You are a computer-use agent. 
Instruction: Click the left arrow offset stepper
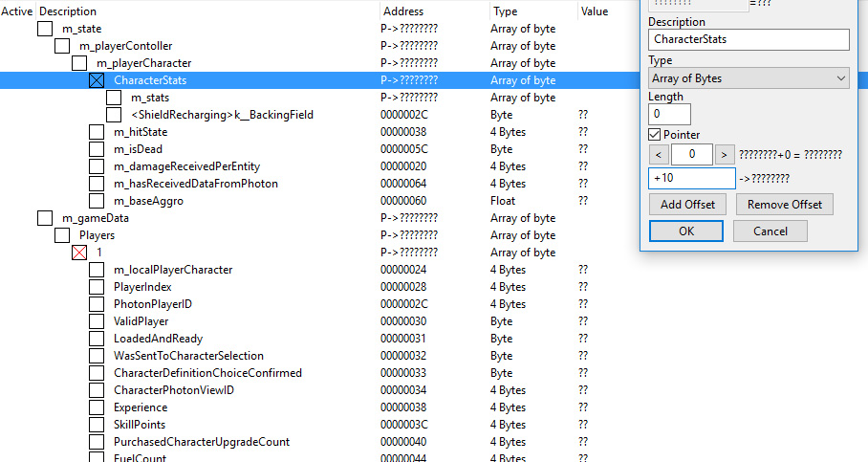coord(658,154)
